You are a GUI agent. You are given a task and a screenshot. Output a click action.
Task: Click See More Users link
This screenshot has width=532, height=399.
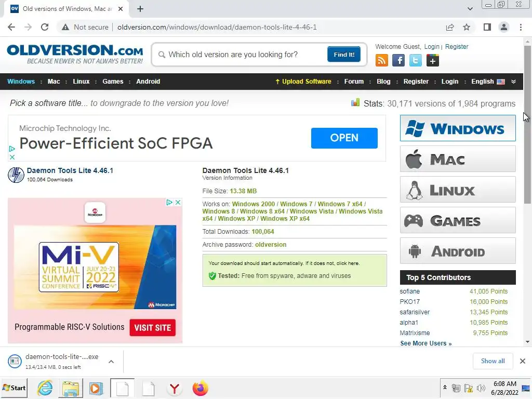[426, 343]
